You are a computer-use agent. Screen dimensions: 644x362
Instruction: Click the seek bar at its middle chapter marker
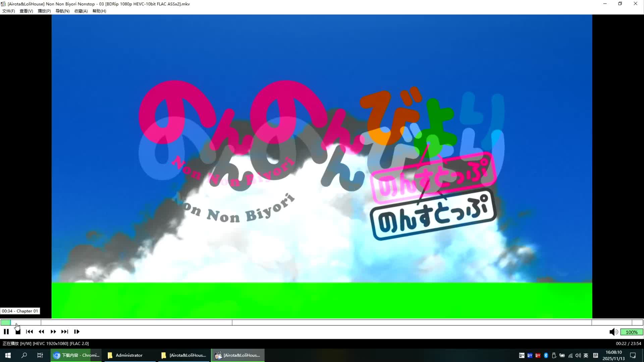point(232,322)
